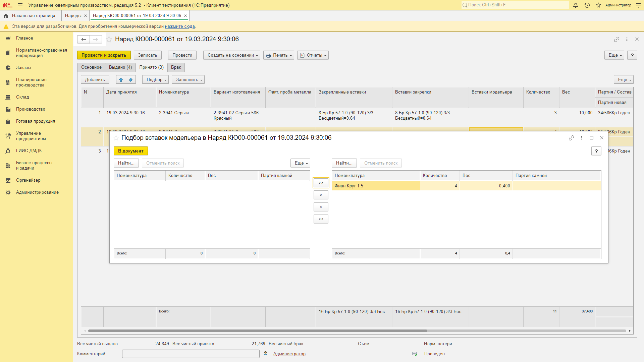Expand the Заполнить dropdown
This screenshot has width=644, height=362.
(188, 80)
